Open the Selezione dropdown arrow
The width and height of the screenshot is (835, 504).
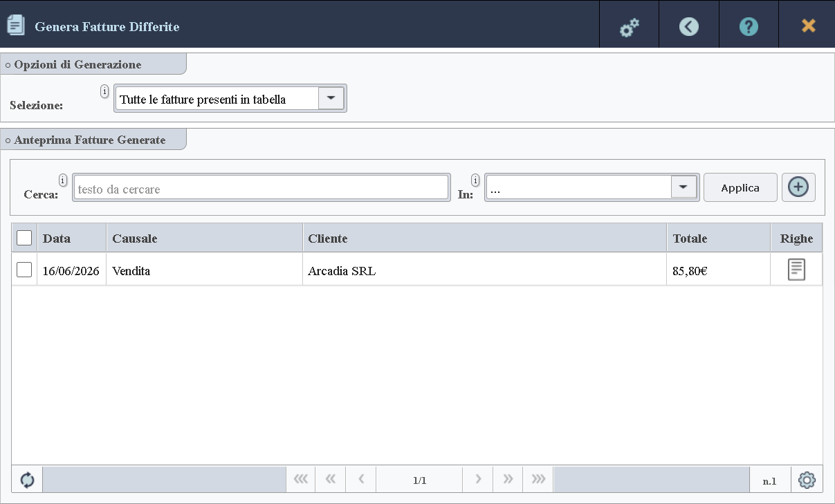click(x=331, y=98)
